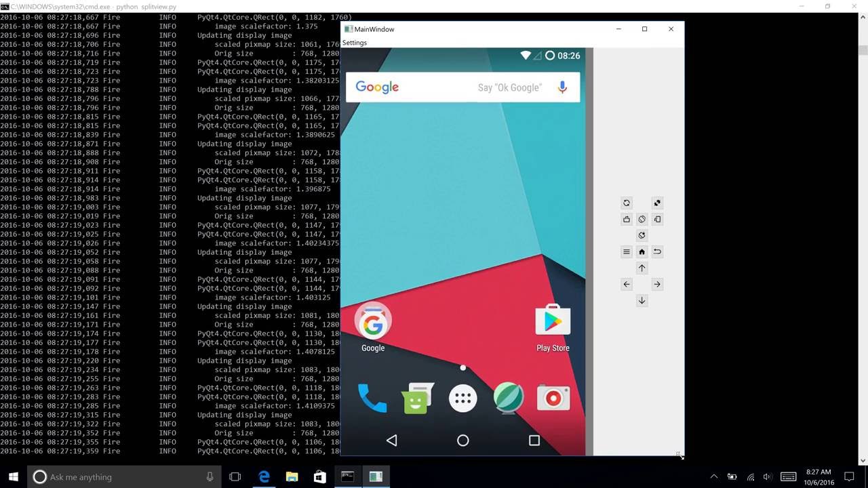The width and height of the screenshot is (868, 488).
Task: Click the cmd window vertical scrollbar
Action: point(863,239)
